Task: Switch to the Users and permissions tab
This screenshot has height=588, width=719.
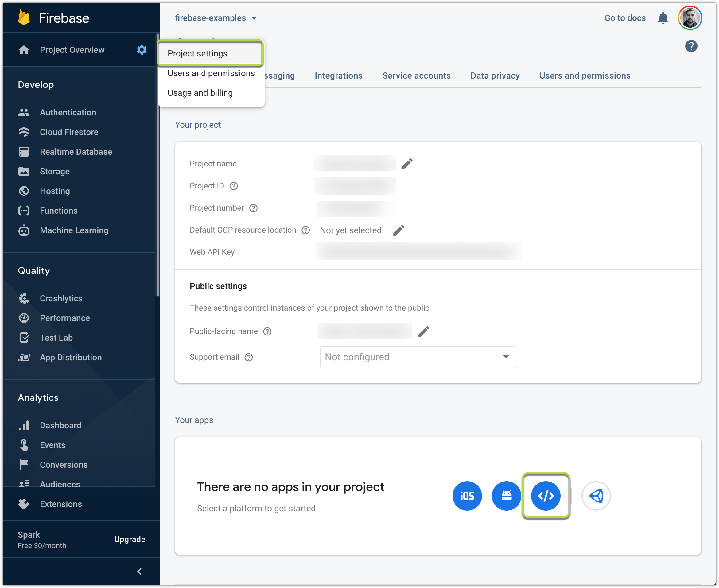Action: click(x=585, y=75)
